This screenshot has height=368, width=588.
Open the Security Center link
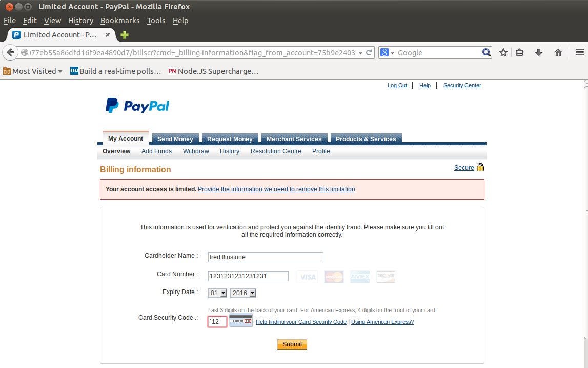[x=462, y=85]
